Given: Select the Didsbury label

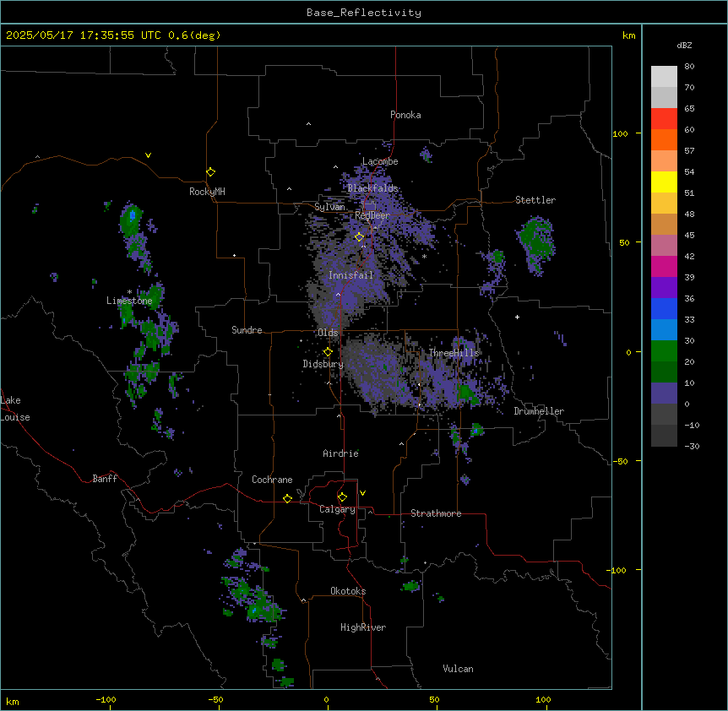Looking at the screenshot, I should point(323,364).
